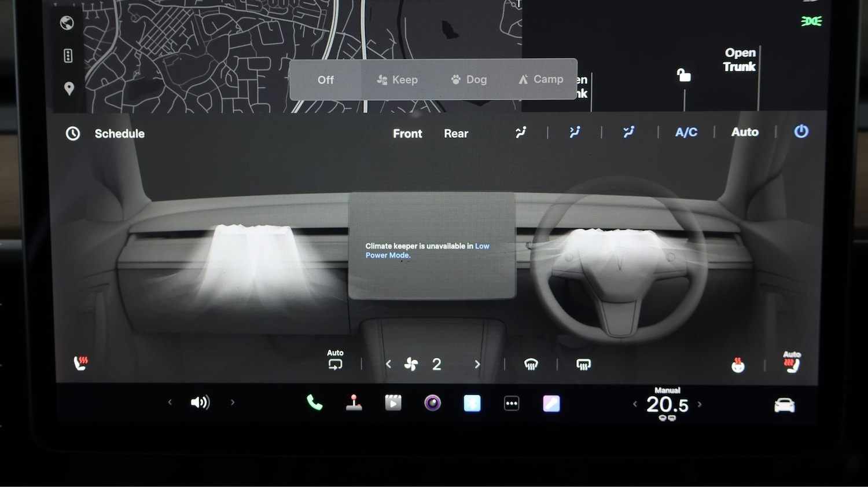868x487 pixels.
Task: Enable Auto climate mode
Action: (x=745, y=132)
